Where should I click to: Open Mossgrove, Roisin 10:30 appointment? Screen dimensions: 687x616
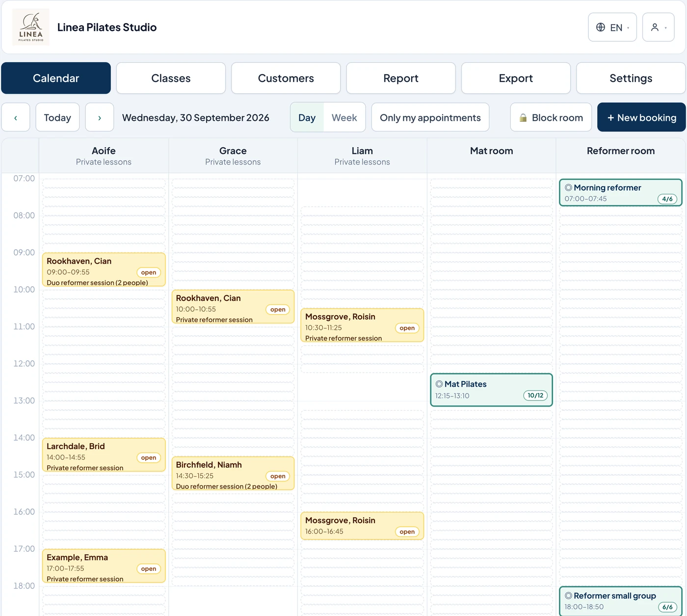click(362, 325)
